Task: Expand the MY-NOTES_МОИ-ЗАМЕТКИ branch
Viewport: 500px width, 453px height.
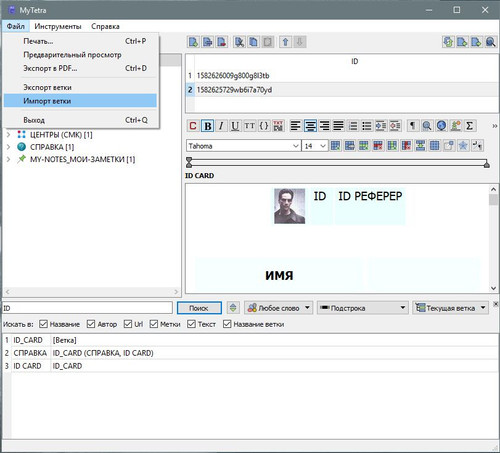Action: tap(8, 159)
